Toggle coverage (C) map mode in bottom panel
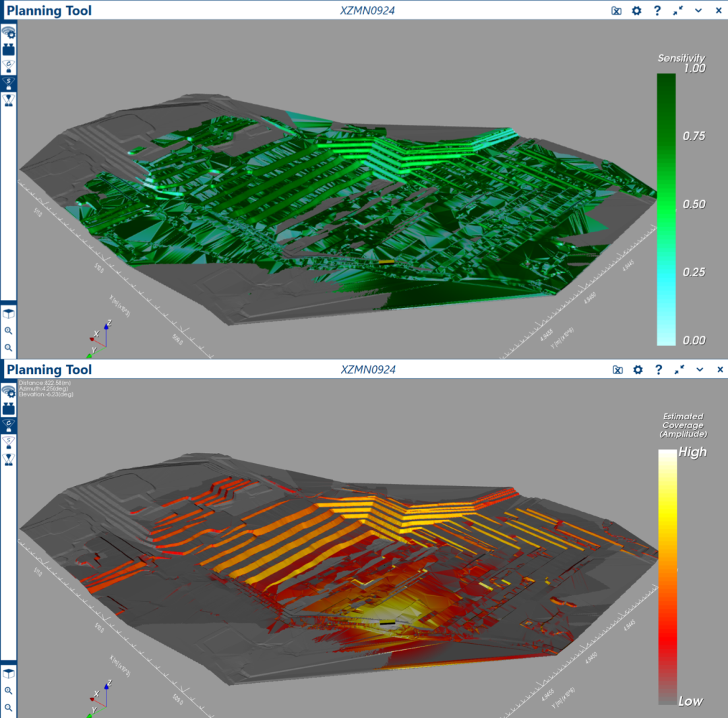This screenshot has width=728, height=718. pyautogui.click(x=9, y=425)
